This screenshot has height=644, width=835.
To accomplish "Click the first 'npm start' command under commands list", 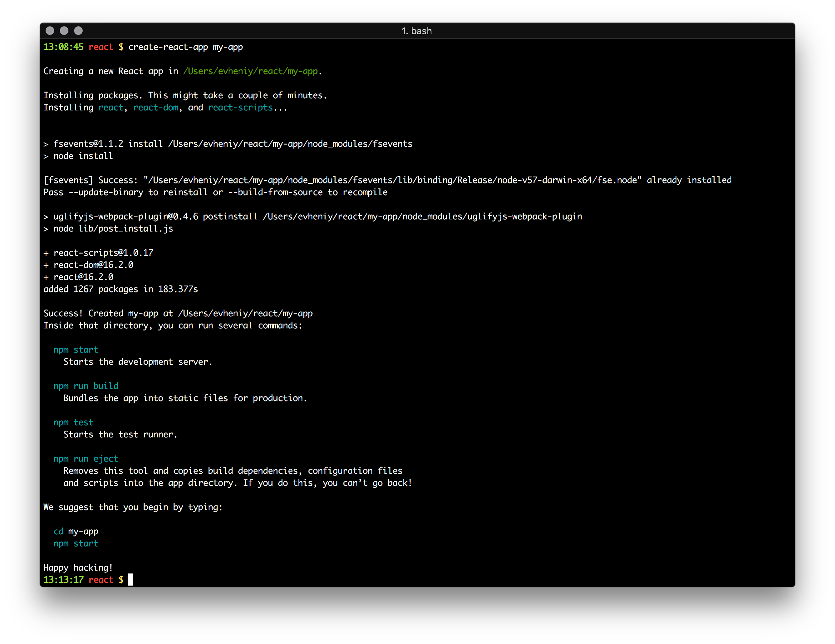I will [x=76, y=350].
